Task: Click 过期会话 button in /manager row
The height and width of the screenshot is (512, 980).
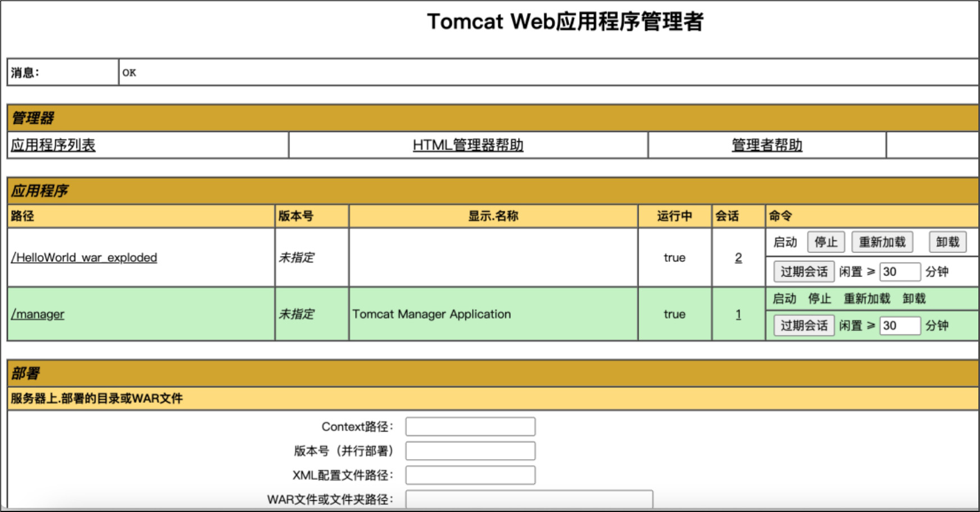Action: [x=804, y=325]
